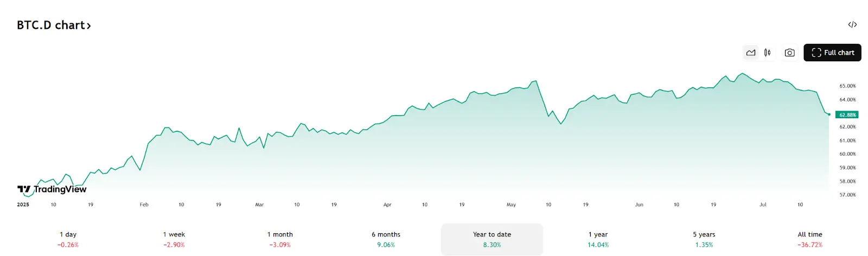The height and width of the screenshot is (256, 868).
Task: Open the Full chart view
Action: [832, 53]
